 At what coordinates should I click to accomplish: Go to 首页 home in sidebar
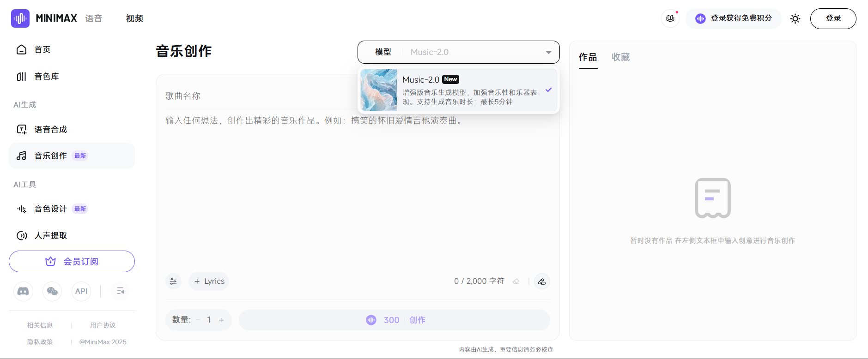[72, 49]
